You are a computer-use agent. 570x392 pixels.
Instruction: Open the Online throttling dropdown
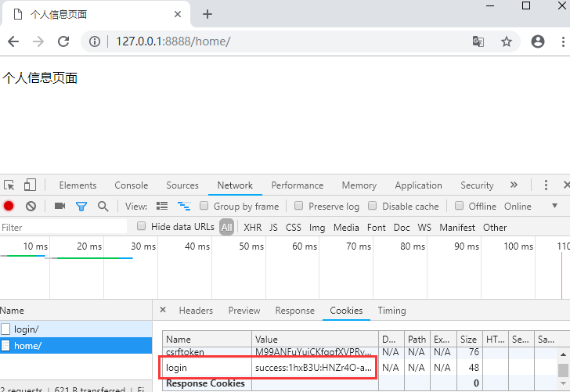pyautogui.click(x=531, y=207)
